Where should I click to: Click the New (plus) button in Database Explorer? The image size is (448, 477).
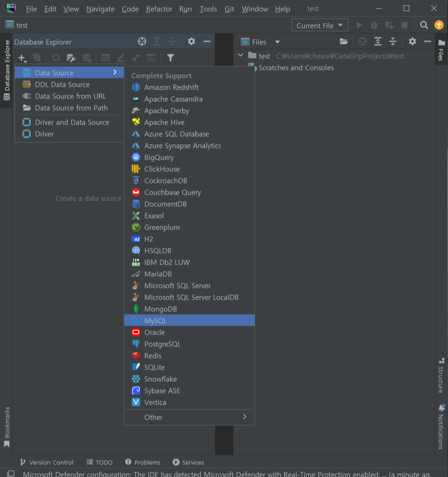[x=22, y=57]
